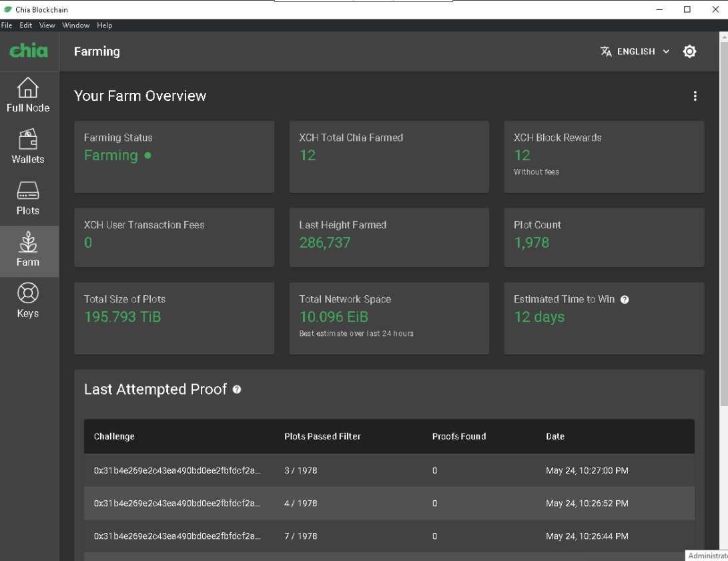Click the May 24, 10:26:52 PM date

[587, 504]
